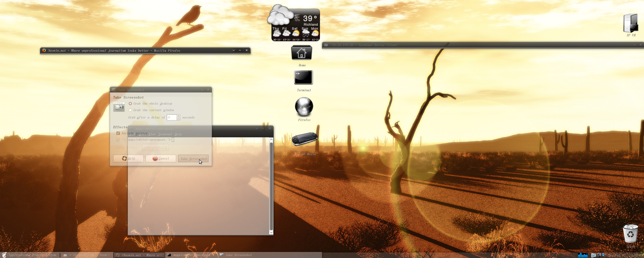The image size is (644, 258).
Task: Click the GNOME foot logo in the panel
Action: click(x=4, y=255)
